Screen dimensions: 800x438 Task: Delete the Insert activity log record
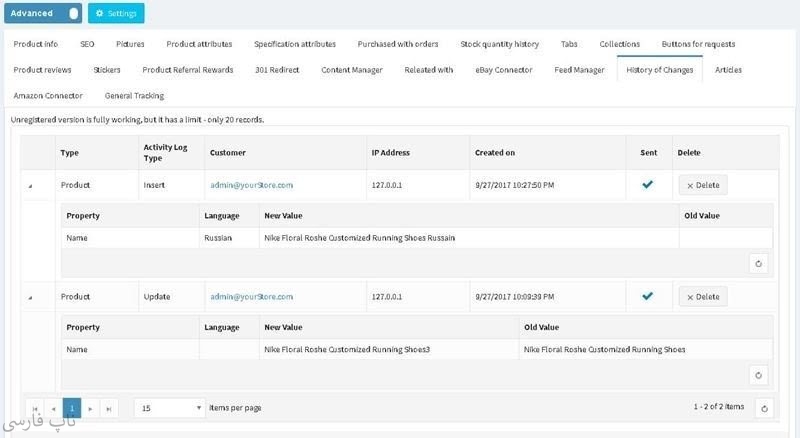point(703,185)
